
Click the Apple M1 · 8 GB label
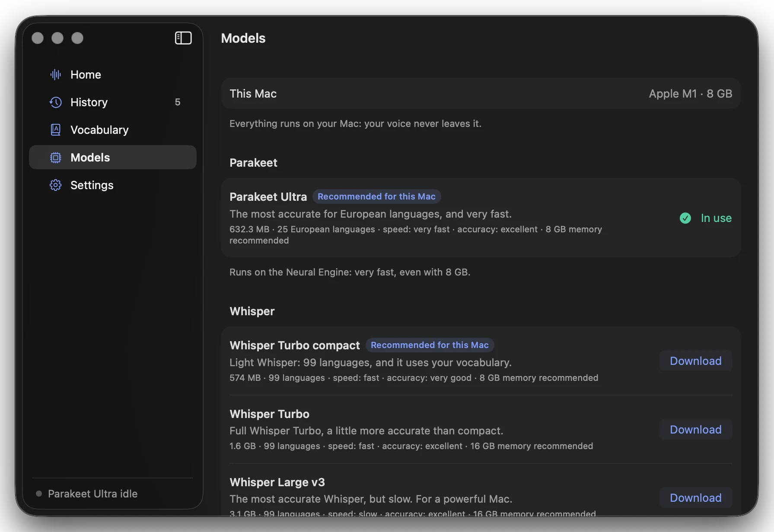[x=691, y=94]
